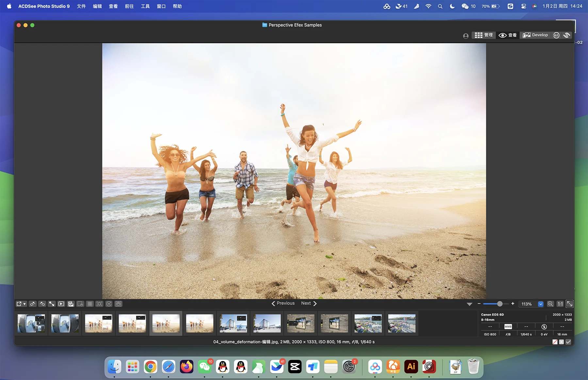
Task: Open the external editor dropdown arrow
Action: click(x=24, y=304)
